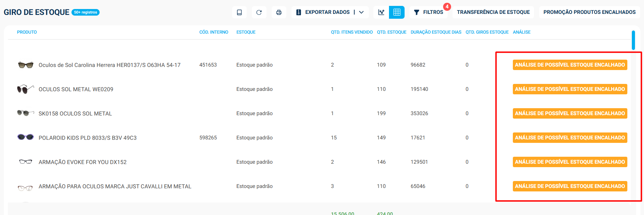Refresh the stock turnover list
This screenshot has width=644, height=215.
(x=259, y=12)
